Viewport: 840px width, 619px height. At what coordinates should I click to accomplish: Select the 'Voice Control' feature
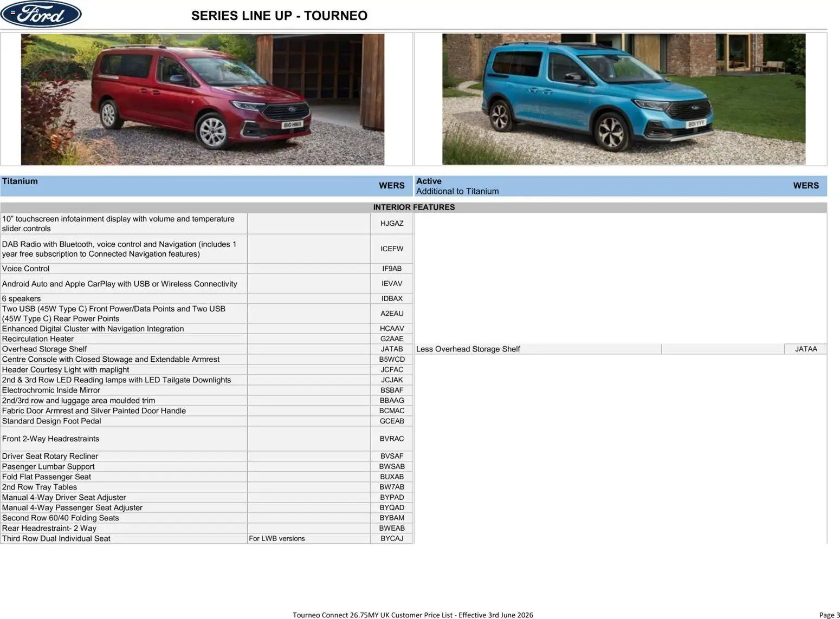[25, 269]
